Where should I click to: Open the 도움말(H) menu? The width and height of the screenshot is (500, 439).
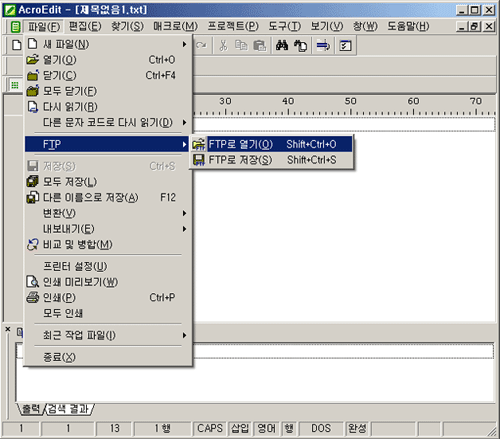408,26
